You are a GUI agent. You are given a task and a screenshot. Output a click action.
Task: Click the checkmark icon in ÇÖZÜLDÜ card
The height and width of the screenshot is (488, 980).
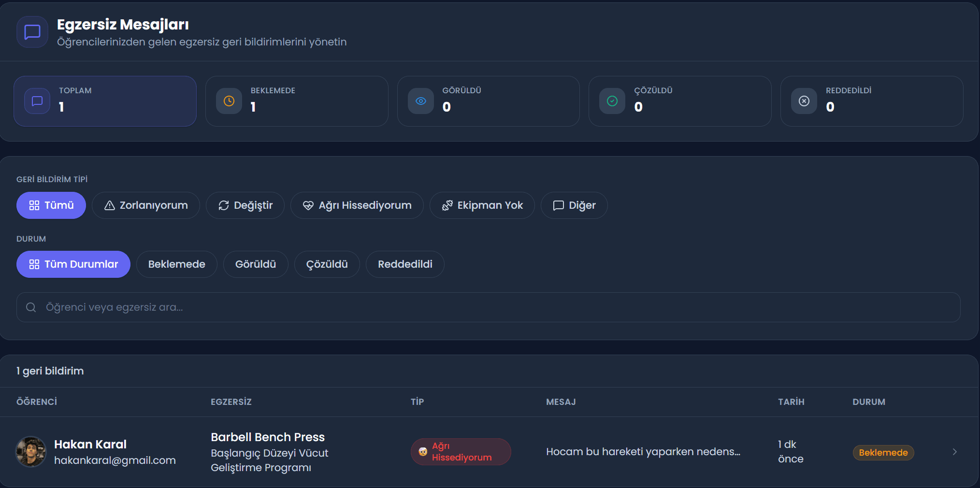(612, 101)
